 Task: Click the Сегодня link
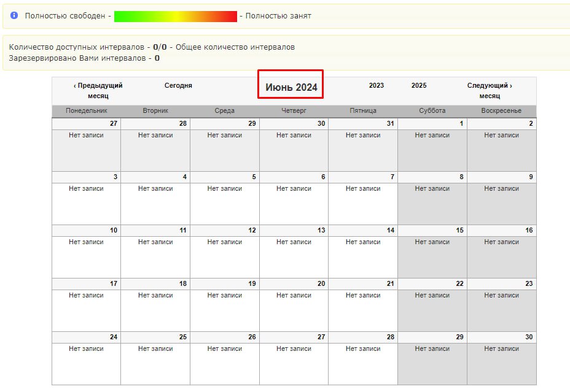click(x=178, y=85)
